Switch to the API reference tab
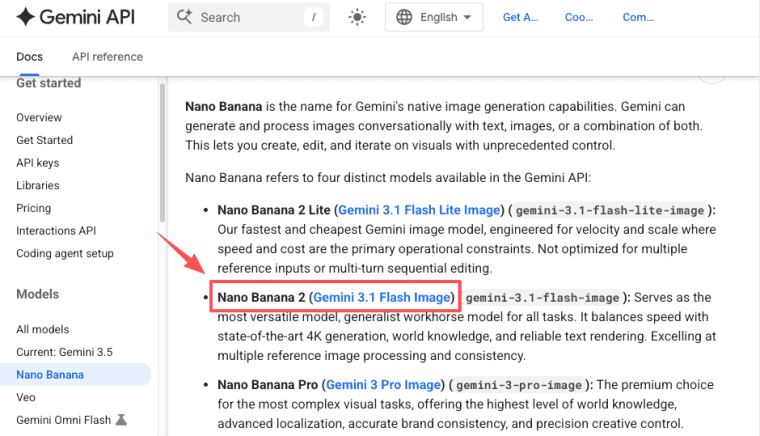The image size is (760, 436). (108, 57)
